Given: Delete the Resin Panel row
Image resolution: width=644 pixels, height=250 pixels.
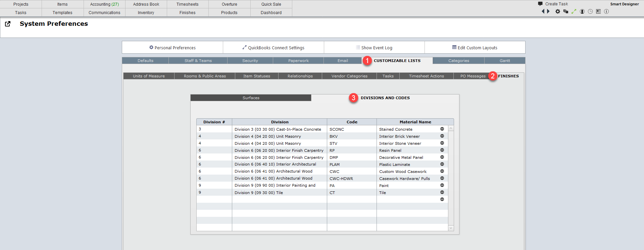Looking at the screenshot, I should (x=442, y=150).
